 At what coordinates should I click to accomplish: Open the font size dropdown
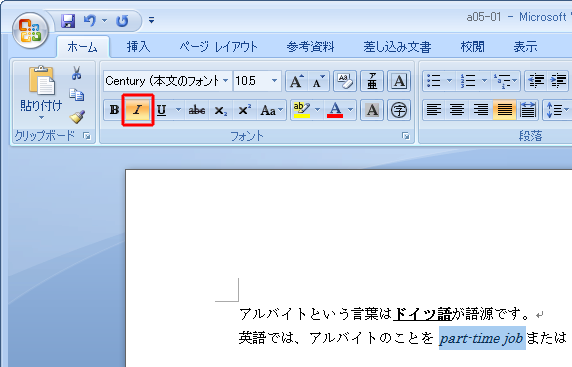point(274,81)
